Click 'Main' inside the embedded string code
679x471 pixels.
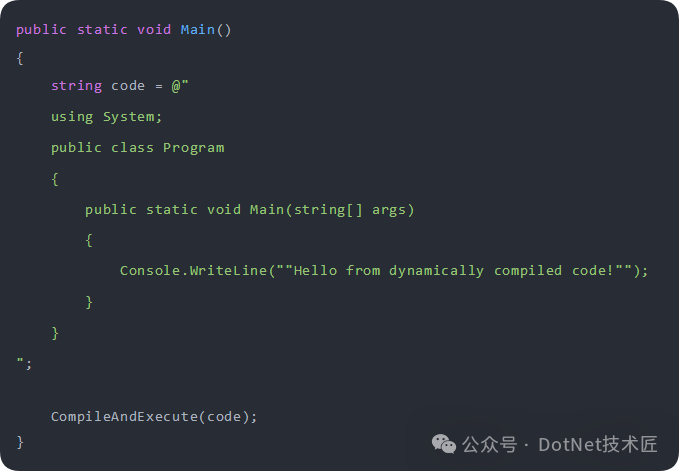point(266,209)
